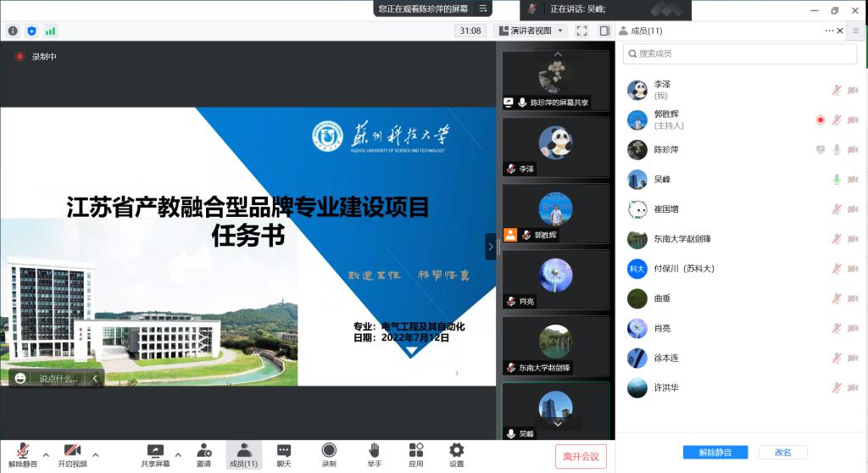This screenshot has width=868, height=473.
Task: Click the 成员(11) members toolbar item
Action: coord(243,454)
